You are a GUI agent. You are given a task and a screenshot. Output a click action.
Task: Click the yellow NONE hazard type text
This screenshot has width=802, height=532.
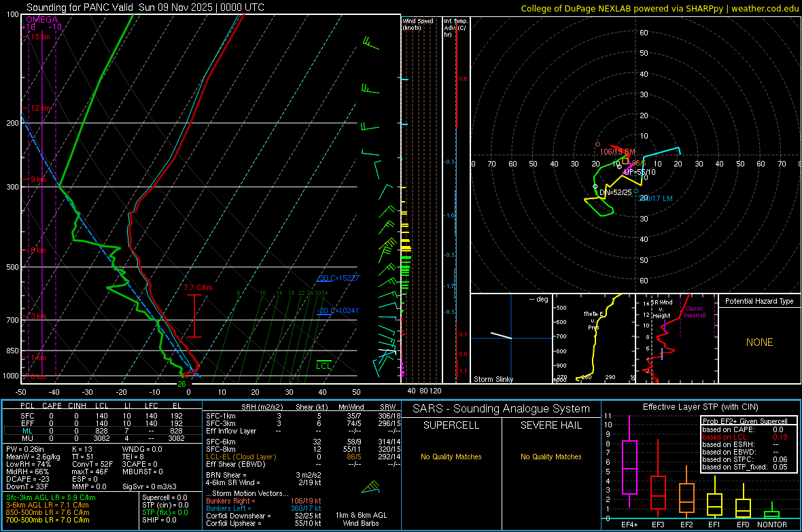point(759,342)
